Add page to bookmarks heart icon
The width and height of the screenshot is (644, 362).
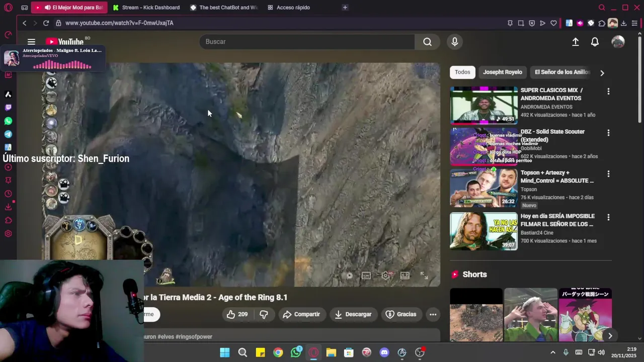553,23
